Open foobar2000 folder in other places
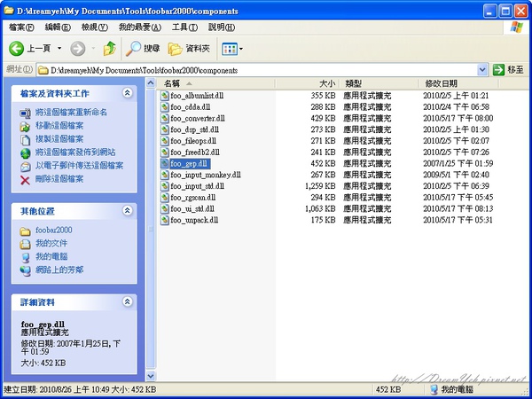532x399 pixels. 53,230
